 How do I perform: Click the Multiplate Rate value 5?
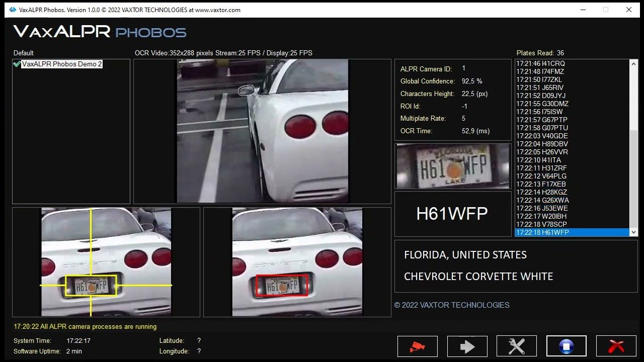tap(463, 118)
